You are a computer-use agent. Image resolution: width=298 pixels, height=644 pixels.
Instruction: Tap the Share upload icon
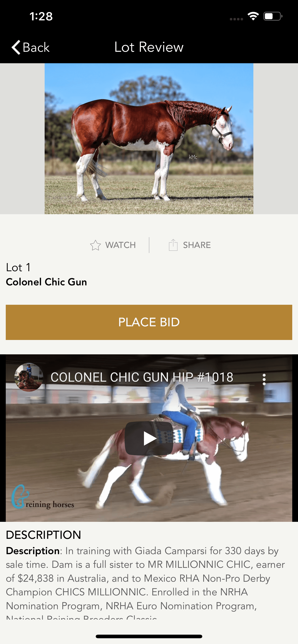173,245
